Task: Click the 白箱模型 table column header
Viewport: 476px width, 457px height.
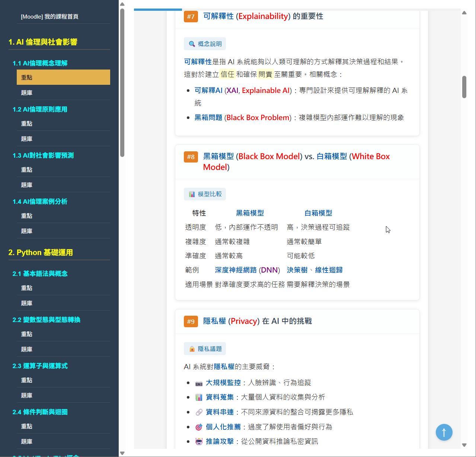Action: (x=319, y=213)
